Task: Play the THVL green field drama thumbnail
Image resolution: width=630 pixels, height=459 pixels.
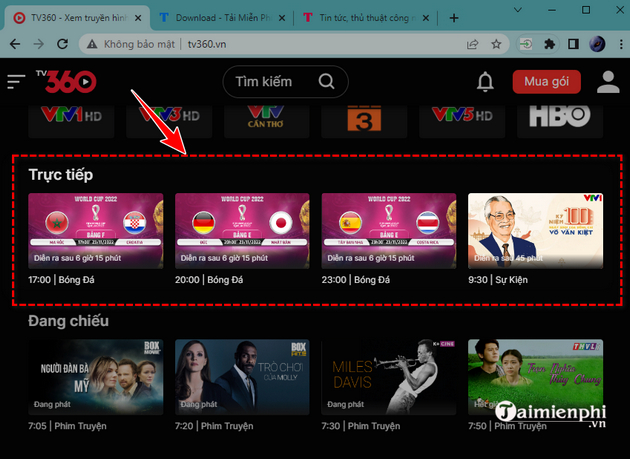Action: pyautogui.click(x=536, y=377)
